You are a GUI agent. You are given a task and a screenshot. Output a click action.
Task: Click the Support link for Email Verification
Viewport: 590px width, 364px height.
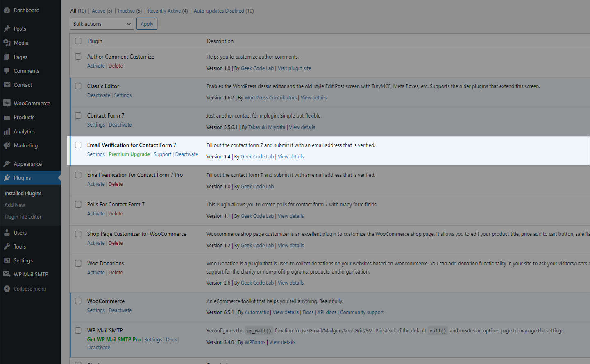(x=163, y=154)
